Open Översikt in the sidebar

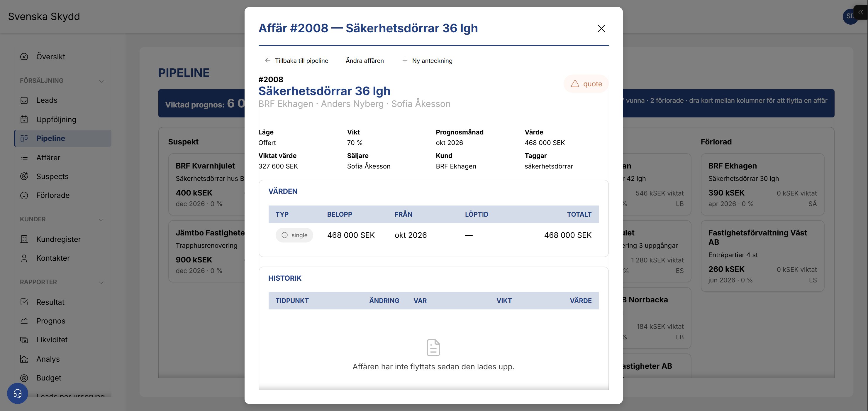pyautogui.click(x=63, y=57)
